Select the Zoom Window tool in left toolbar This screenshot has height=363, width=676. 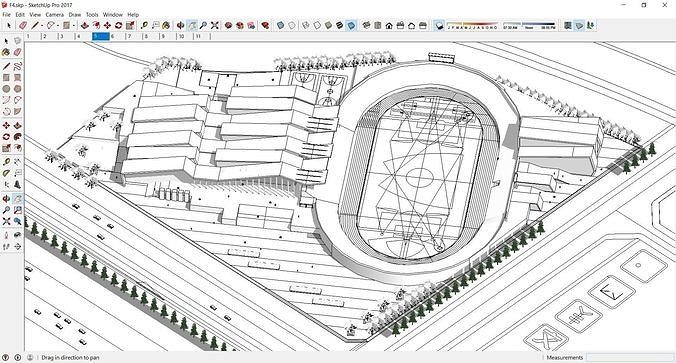[x=17, y=210]
